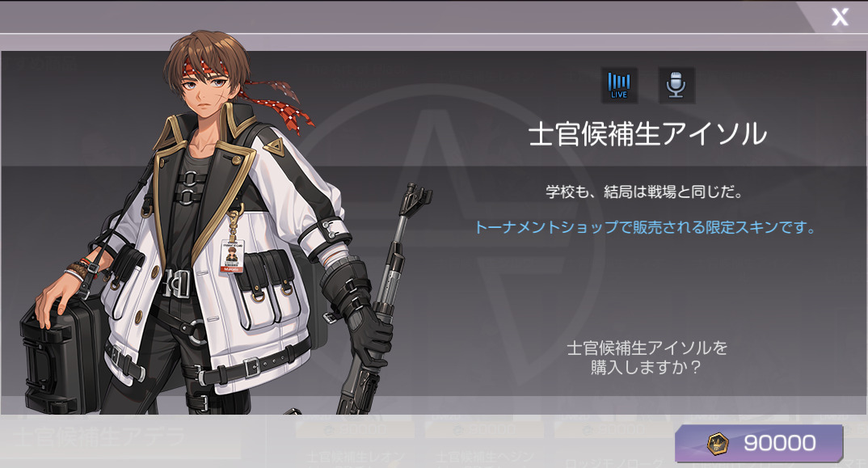Screen dimensions: 868x468
Task: Open the LIVE animation preview icon
Action: point(619,86)
